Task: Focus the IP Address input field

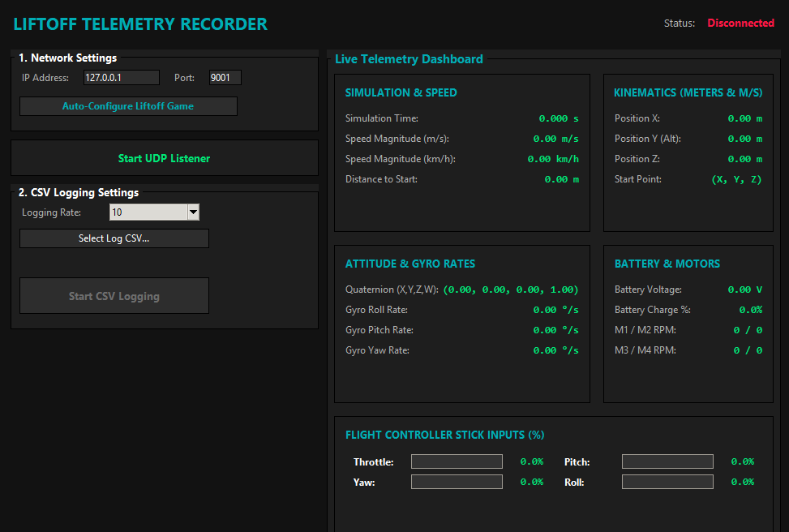Action: pos(122,78)
